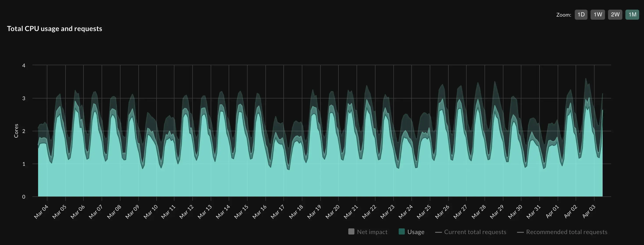Viewport: 644px width, 245px height.
Task: Hide the Usage series via its legend entry
Action: [x=415, y=232]
